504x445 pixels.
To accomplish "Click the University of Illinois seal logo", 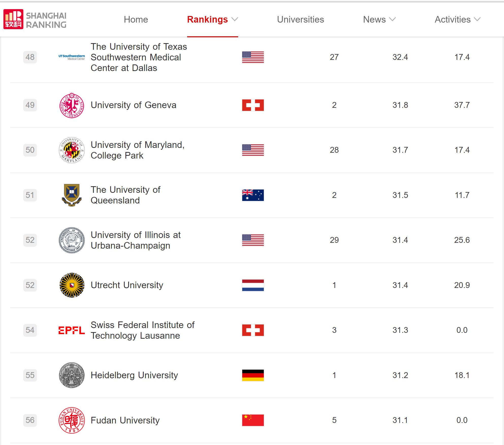I will click(72, 240).
